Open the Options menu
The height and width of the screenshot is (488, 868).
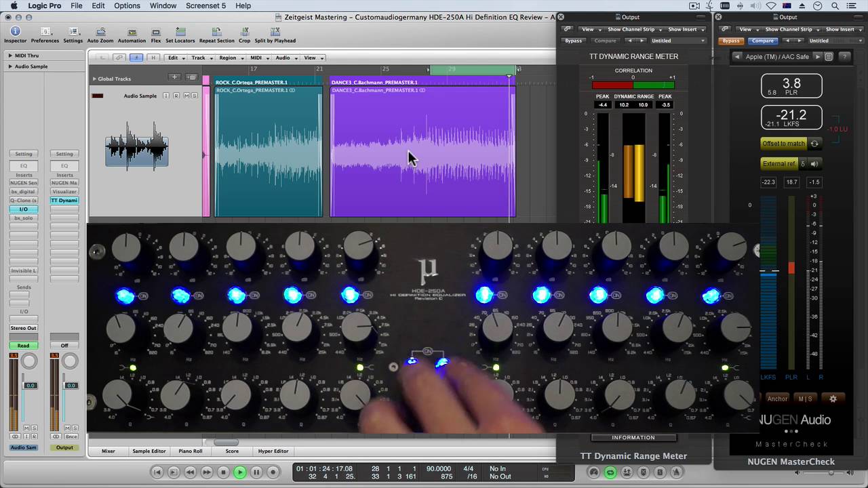[x=127, y=5]
